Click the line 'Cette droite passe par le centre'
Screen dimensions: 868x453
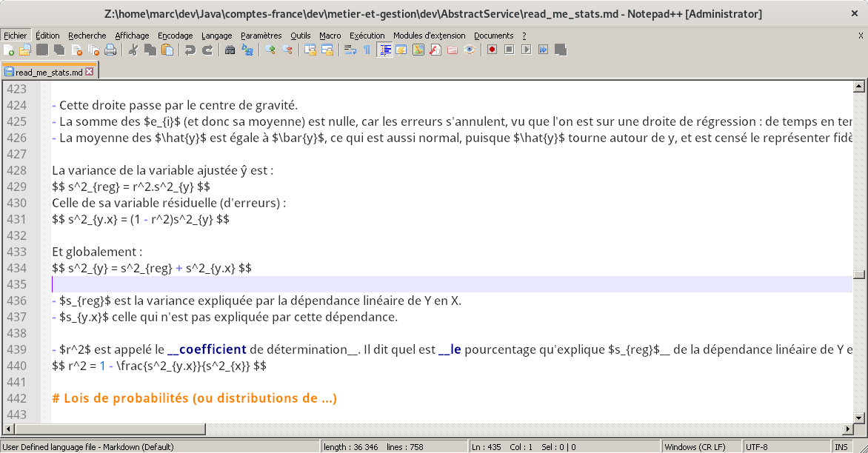[x=175, y=105]
